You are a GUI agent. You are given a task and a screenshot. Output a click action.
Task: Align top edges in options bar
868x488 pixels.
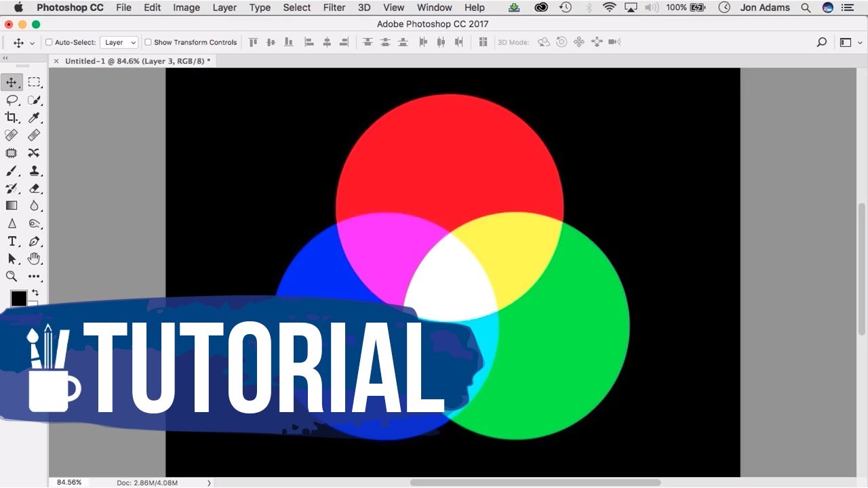click(254, 42)
